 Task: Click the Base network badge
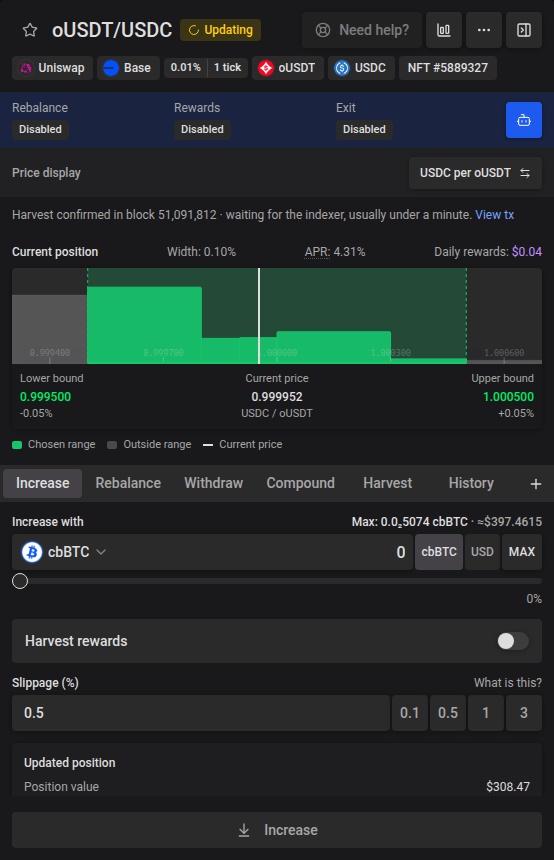pyautogui.click(x=128, y=68)
